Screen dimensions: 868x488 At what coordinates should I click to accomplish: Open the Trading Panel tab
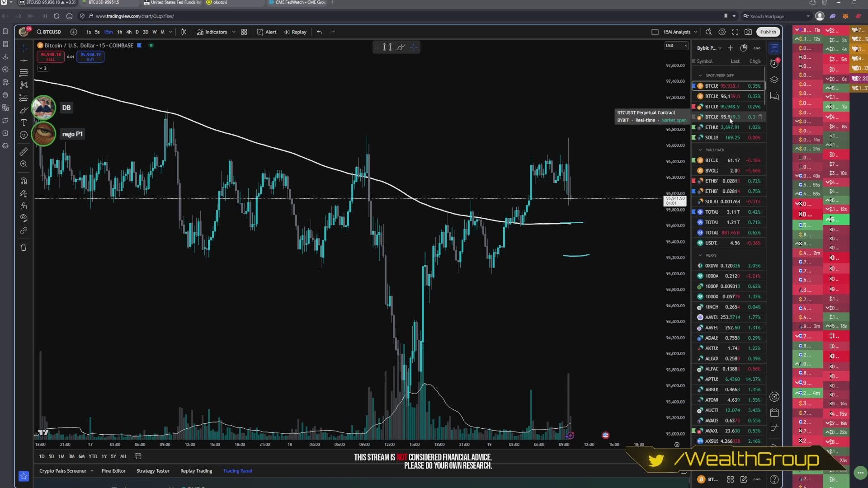(x=237, y=471)
